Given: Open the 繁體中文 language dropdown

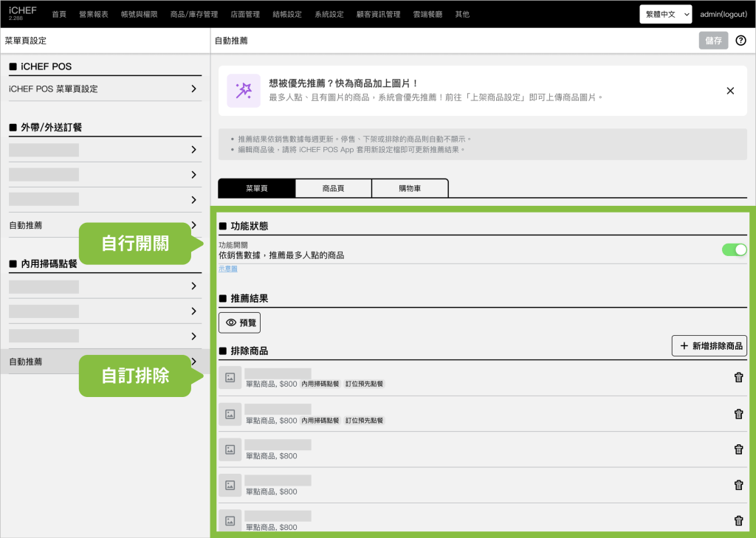Looking at the screenshot, I should [x=665, y=14].
